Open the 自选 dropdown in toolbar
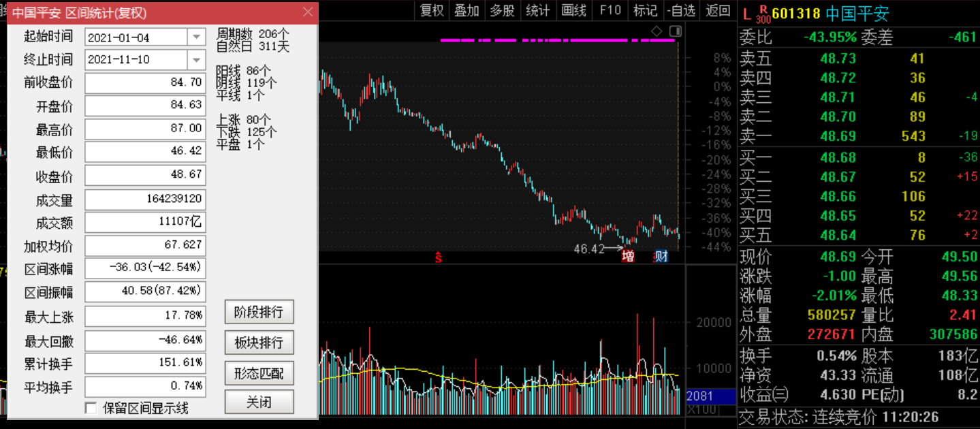 pyautogui.click(x=682, y=10)
